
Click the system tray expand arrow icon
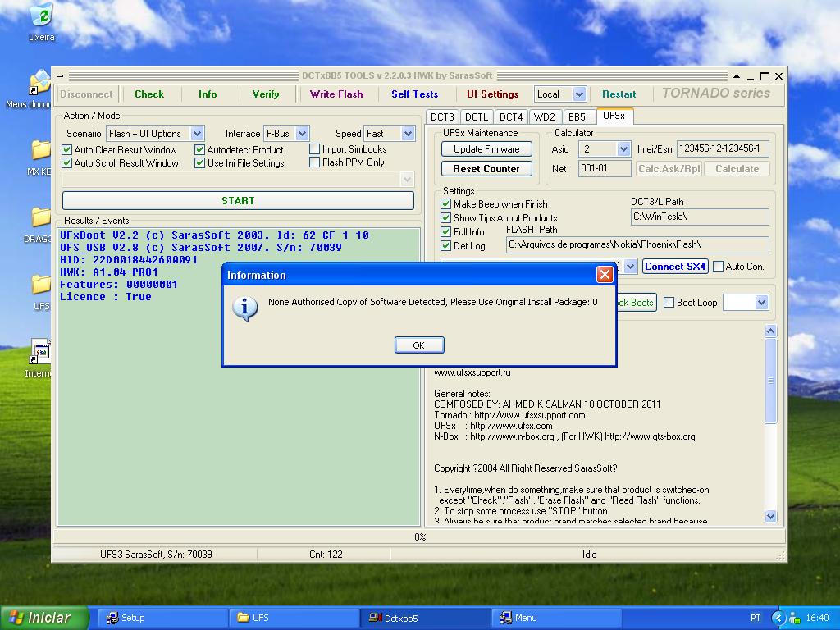pyautogui.click(x=778, y=618)
